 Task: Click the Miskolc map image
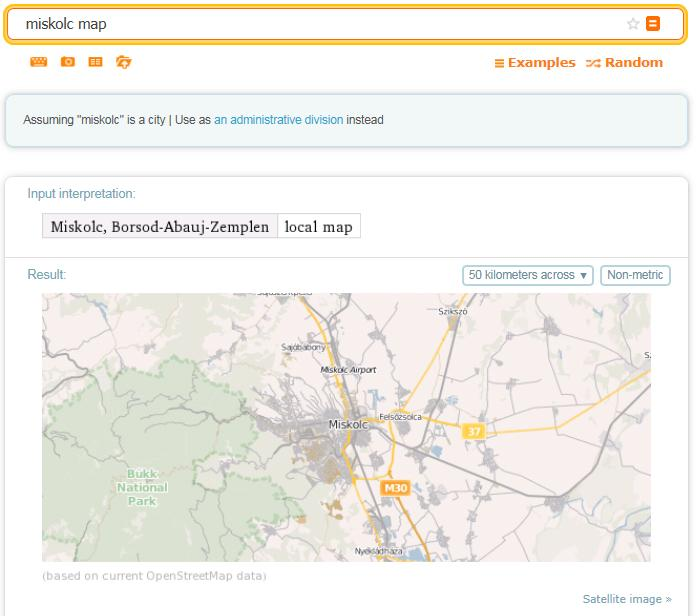(346, 427)
